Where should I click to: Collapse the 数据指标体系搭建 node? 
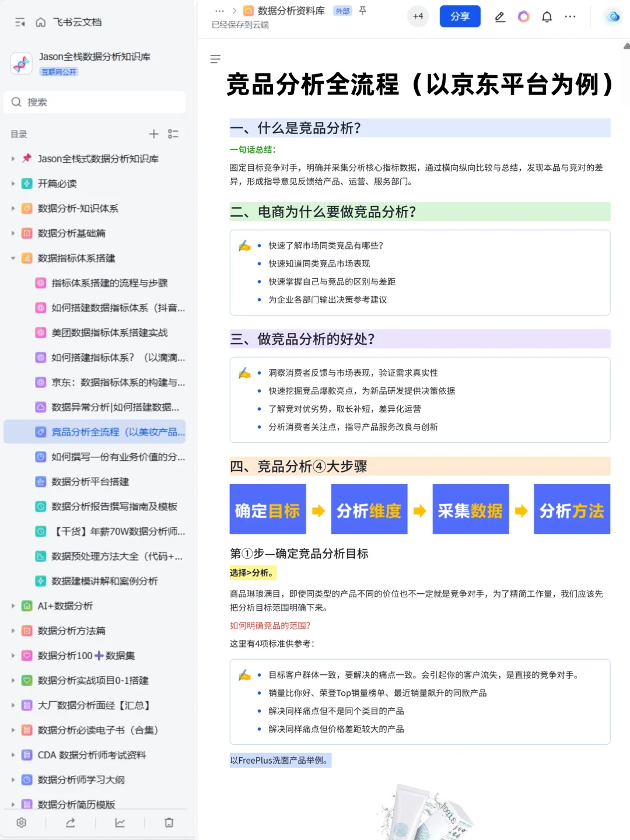point(13,258)
